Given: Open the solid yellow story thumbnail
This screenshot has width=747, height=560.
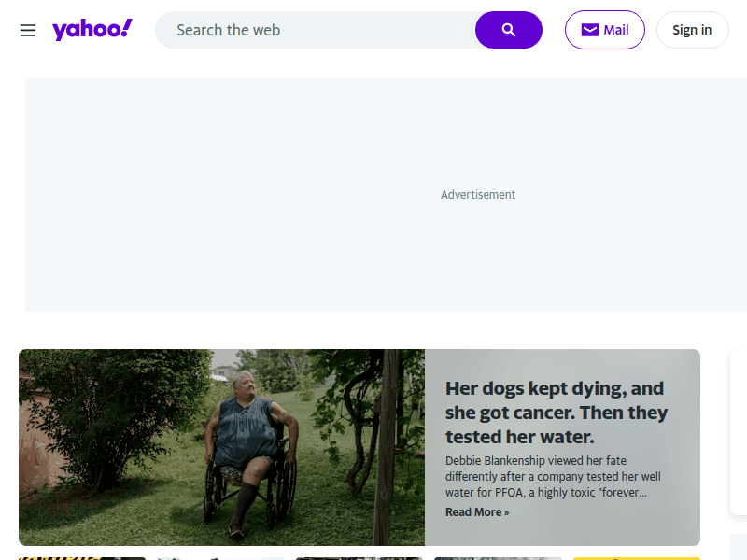Looking at the screenshot, I should point(636,557).
